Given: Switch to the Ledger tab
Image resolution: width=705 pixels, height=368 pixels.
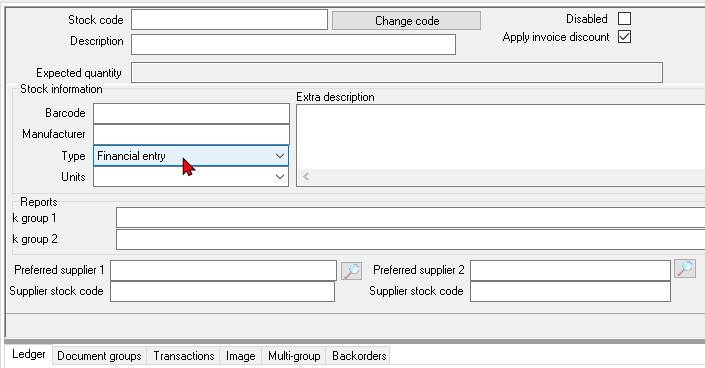Looking at the screenshot, I should pyautogui.click(x=29, y=355).
